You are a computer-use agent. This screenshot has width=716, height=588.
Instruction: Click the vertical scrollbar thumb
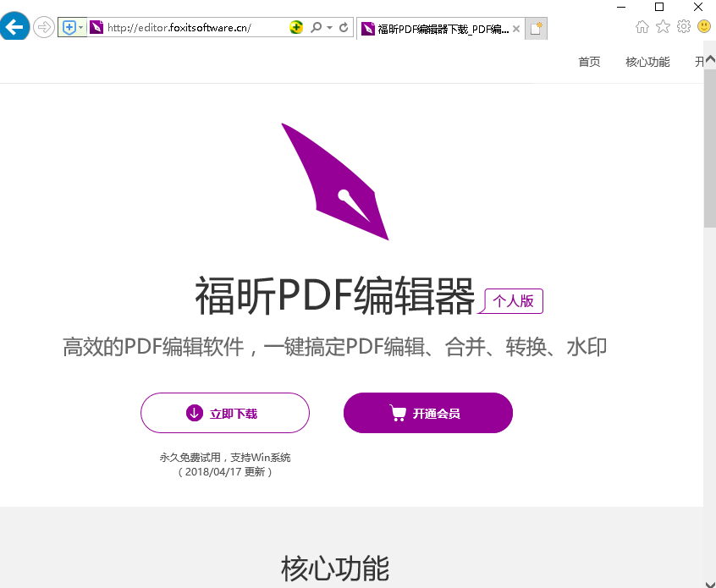click(710, 148)
